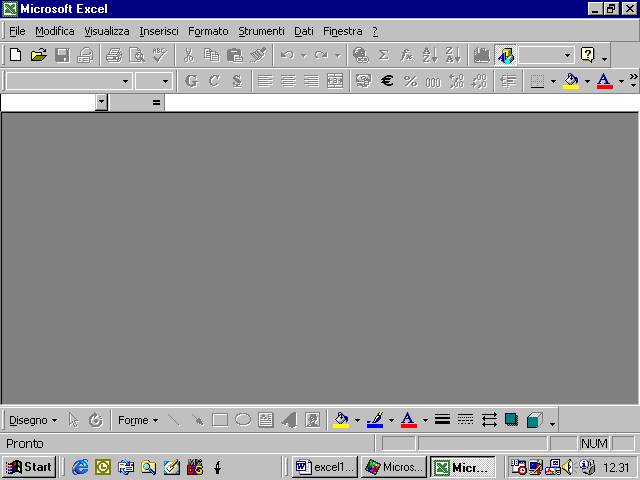Viewport: 640px width, 480px height.
Task: Open the font size dropdown
Action: pyautogui.click(x=165, y=81)
